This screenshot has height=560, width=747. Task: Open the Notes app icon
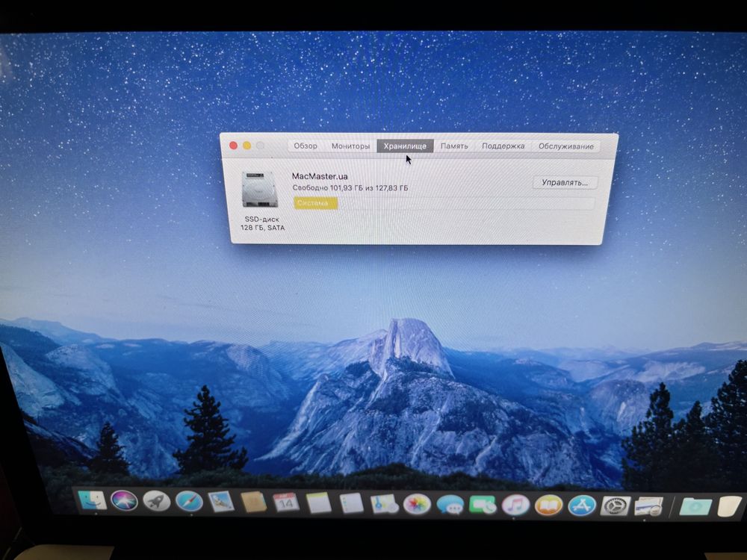coord(319,503)
